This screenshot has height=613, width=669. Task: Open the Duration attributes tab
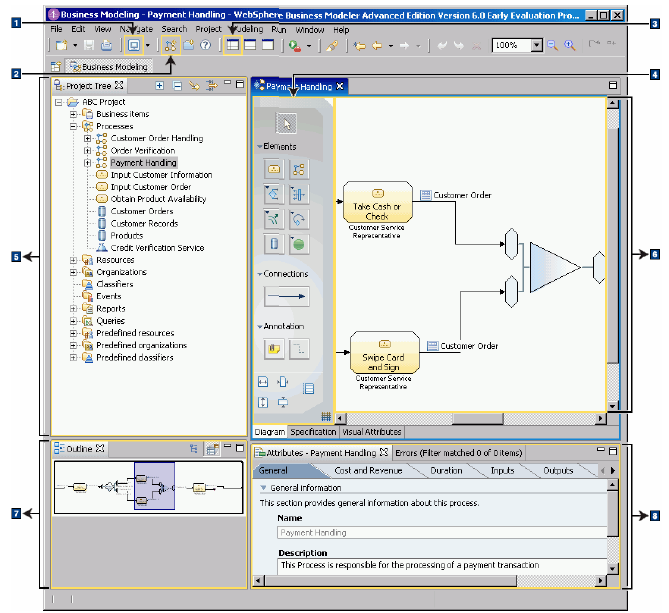(446, 471)
